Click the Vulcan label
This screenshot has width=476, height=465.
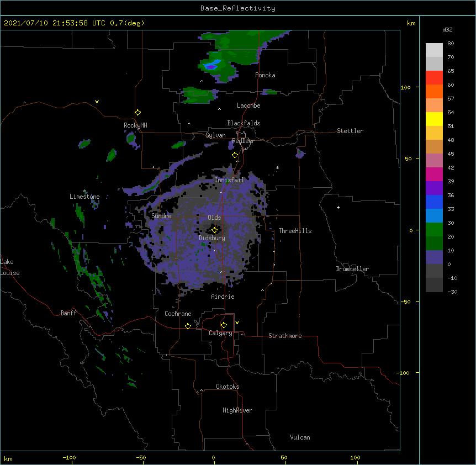coord(300,437)
